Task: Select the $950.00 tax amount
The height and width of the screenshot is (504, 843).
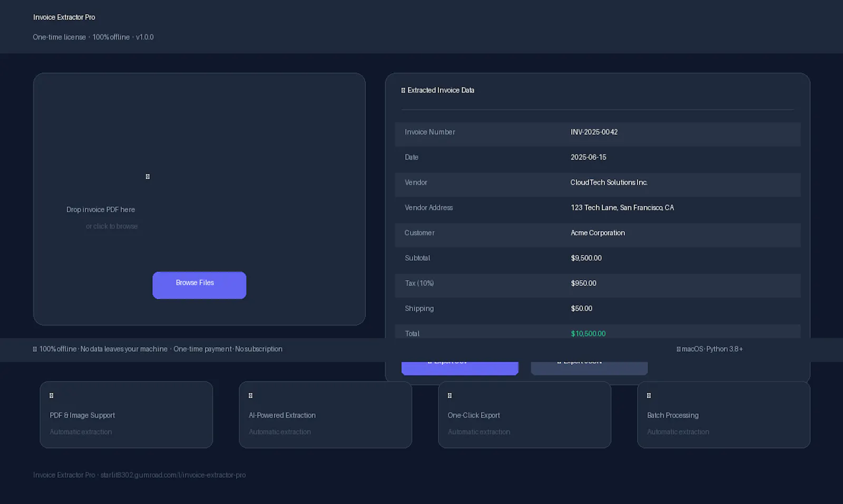Action: (x=584, y=283)
